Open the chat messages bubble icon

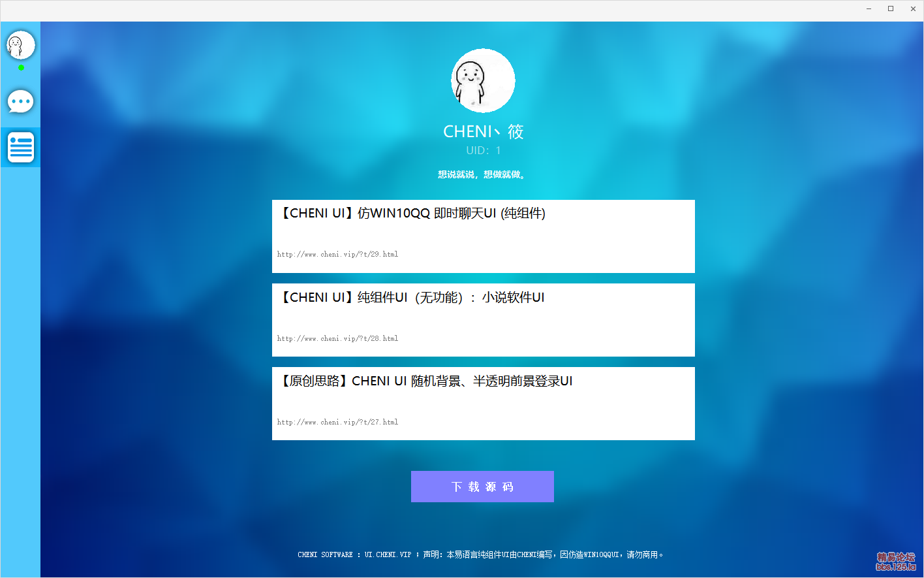click(x=20, y=102)
